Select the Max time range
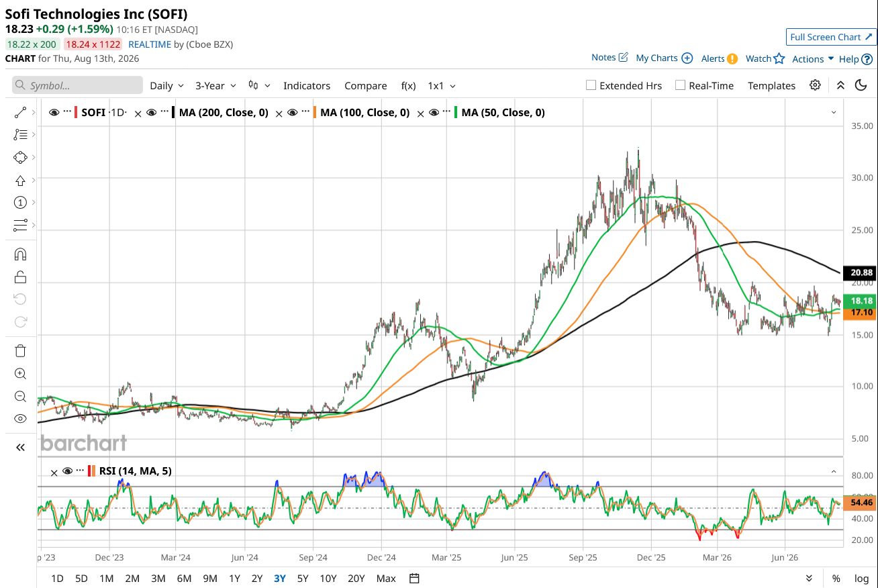Screen dimensions: 878x588 [386, 579]
